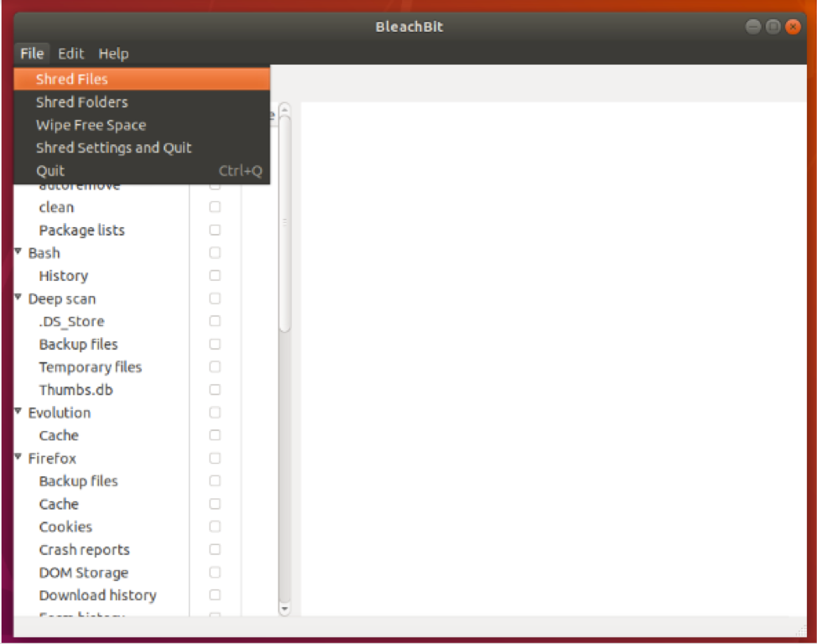The width and height of the screenshot is (817, 644).
Task: Select the Cookies row
Action: coord(65,527)
